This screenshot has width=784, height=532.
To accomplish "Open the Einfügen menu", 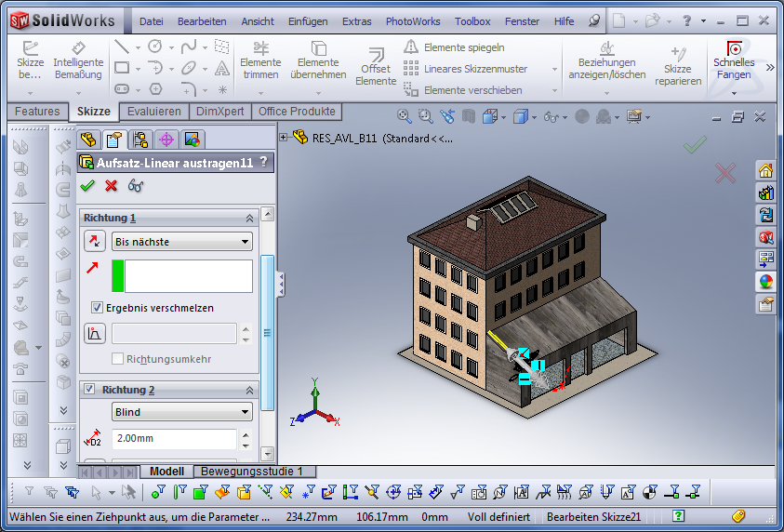I will [x=307, y=21].
